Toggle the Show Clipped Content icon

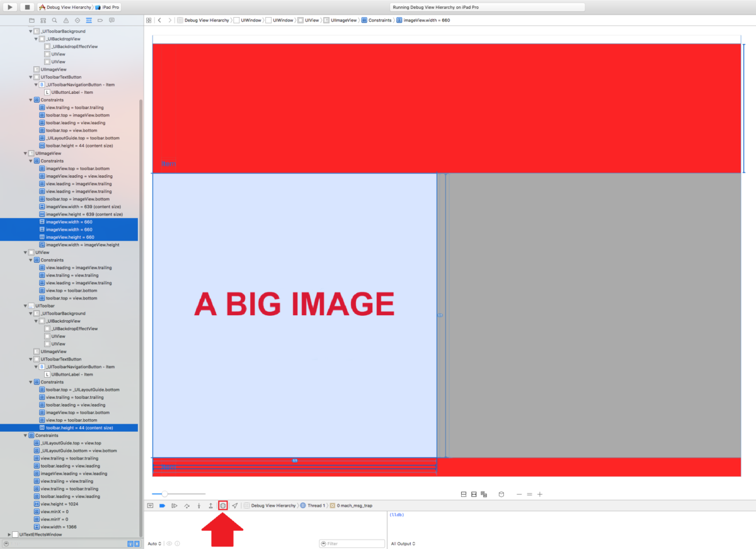pos(464,494)
